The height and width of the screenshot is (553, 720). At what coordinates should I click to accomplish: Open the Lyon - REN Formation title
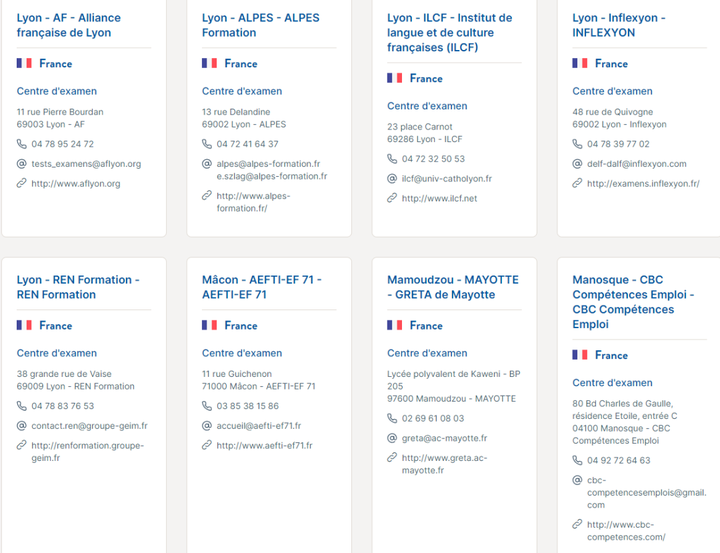pyautogui.click(x=78, y=287)
